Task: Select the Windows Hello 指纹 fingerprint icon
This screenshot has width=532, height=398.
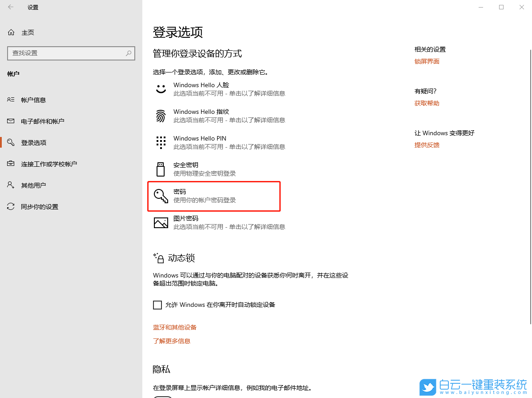Action: coord(161,115)
